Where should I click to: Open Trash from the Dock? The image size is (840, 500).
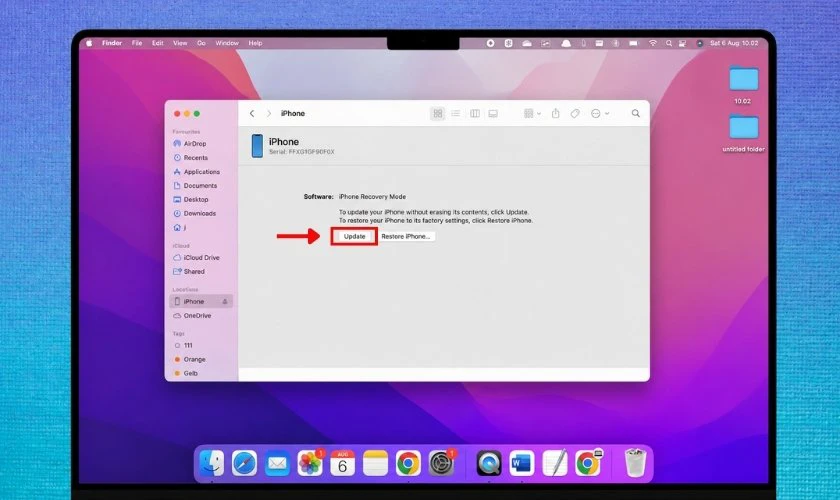(635, 463)
